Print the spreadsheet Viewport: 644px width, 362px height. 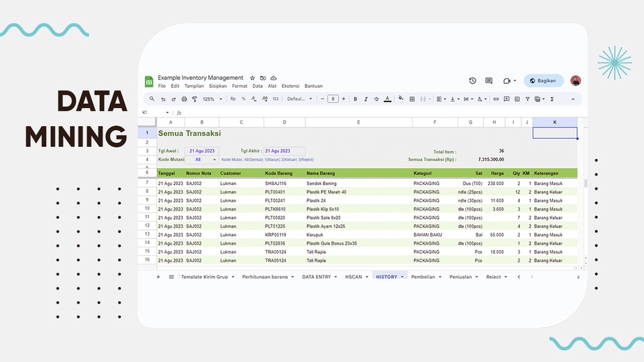pos(184,99)
